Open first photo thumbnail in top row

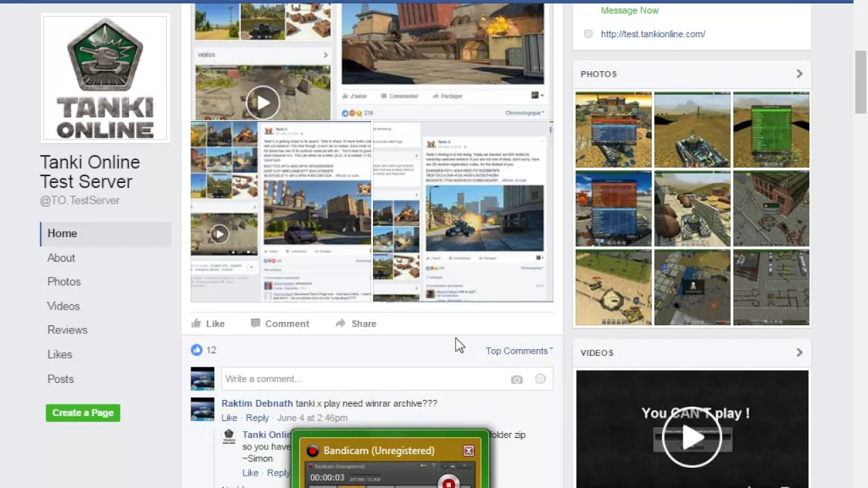point(614,129)
